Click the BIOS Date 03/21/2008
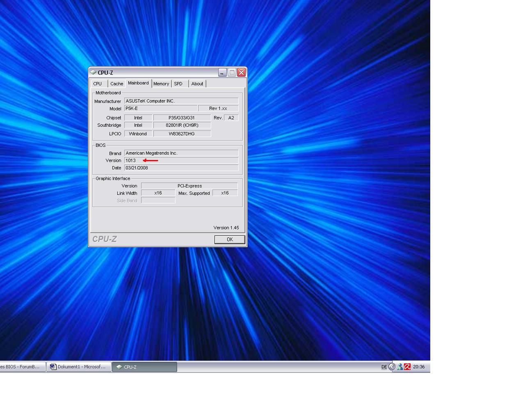The width and height of the screenshot is (525, 420). [181, 168]
